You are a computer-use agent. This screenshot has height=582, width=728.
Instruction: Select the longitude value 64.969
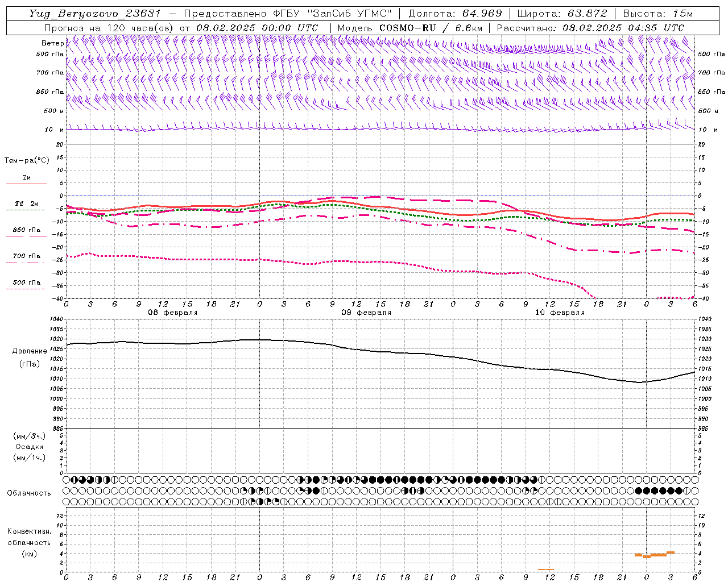(481, 14)
